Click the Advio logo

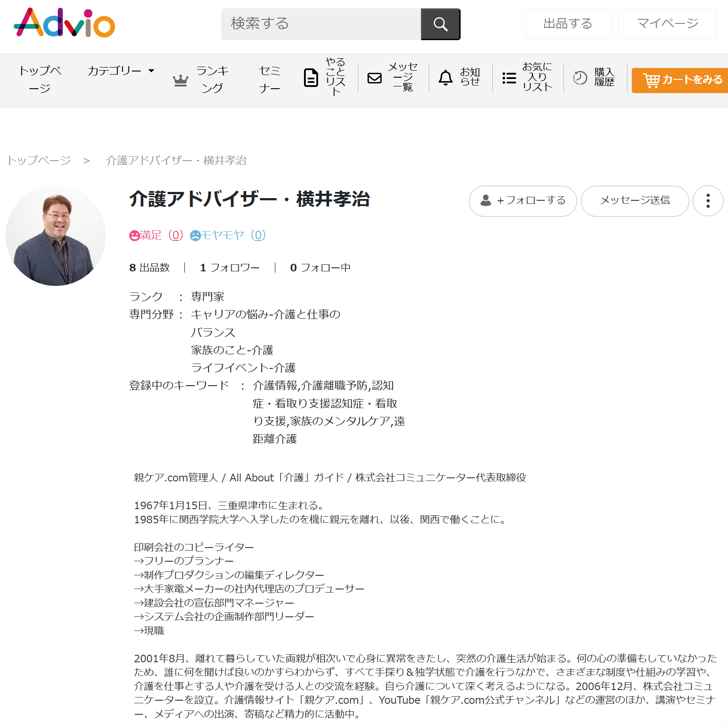64,23
